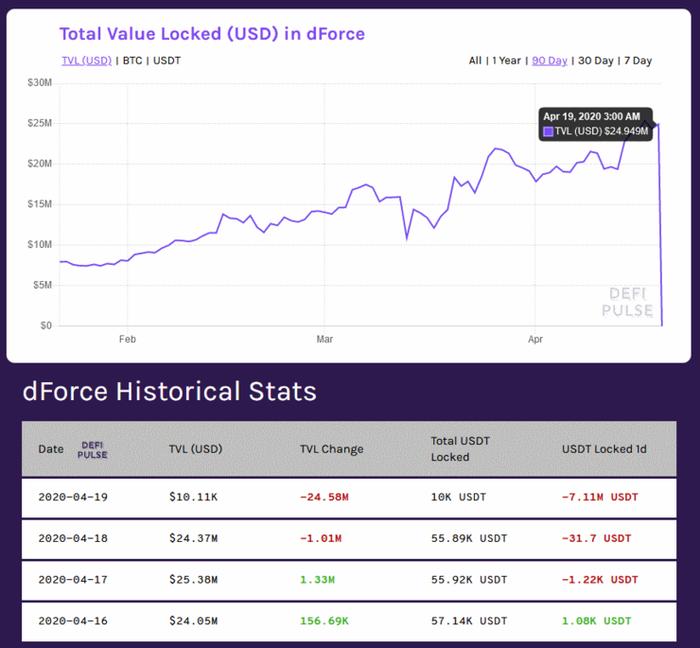Click the TVL (USD) column header

(x=196, y=449)
